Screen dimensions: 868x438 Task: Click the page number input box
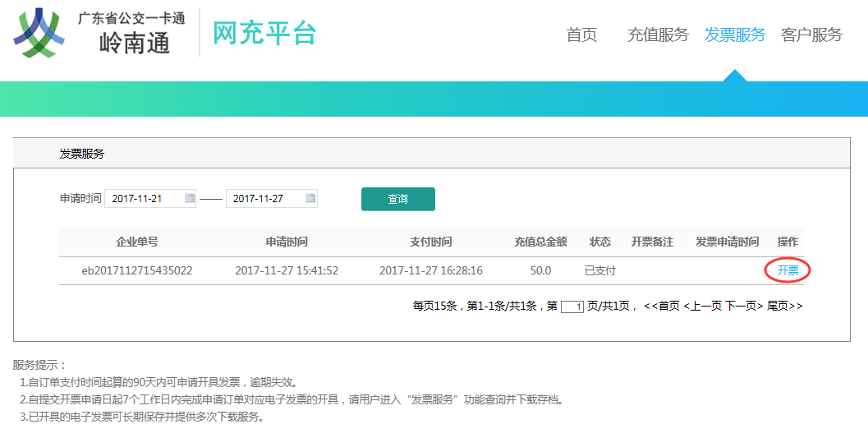pyautogui.click(x=572, y=307)
